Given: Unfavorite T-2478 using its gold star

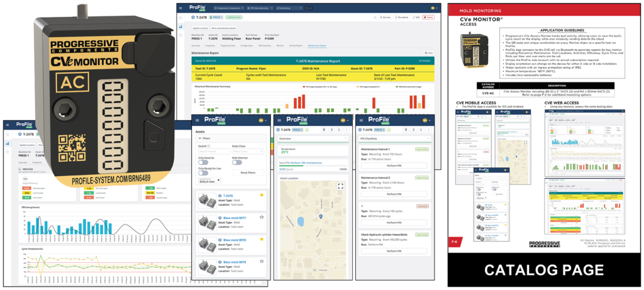Looking at the screenshot, I should 262,195.
